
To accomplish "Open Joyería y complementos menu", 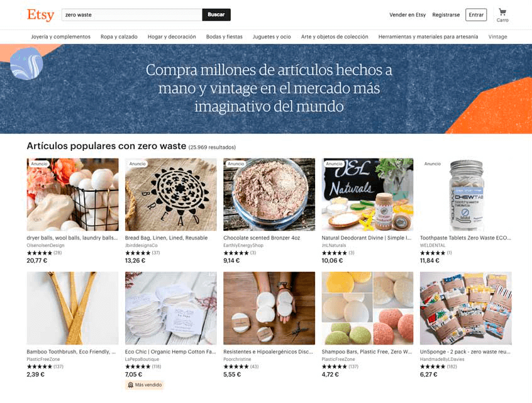I will [61, 36].
